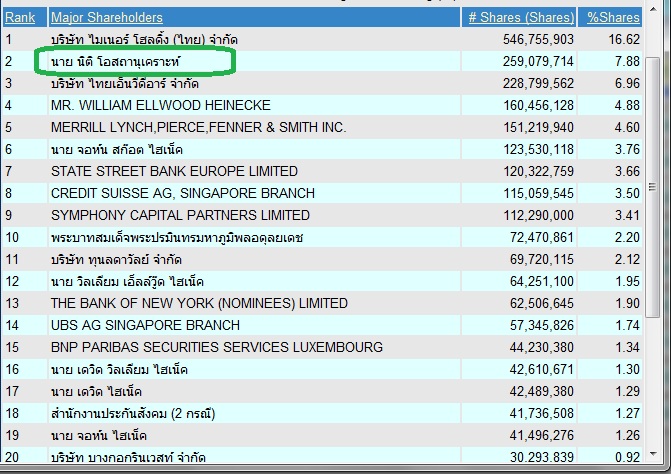Click share count 41,496,276
The image size is (671, 474).
[x=541, y=435]
